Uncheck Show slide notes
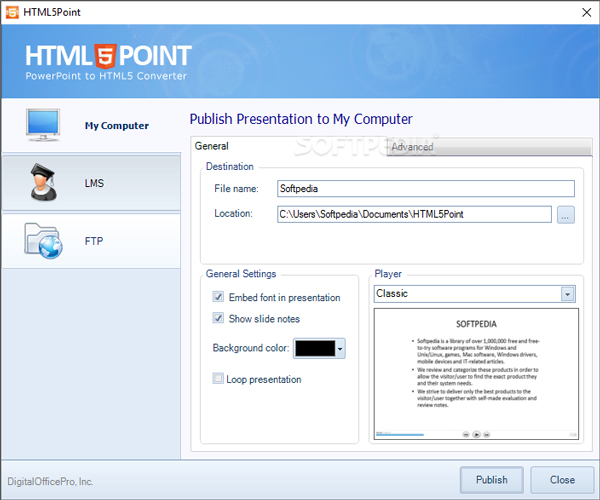 pos(218,319)
